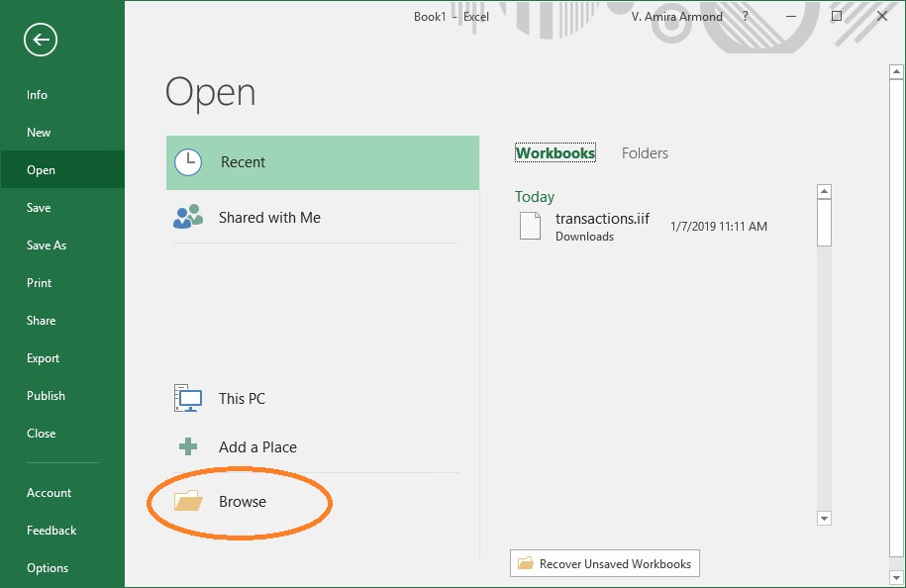The height and width of the screenshot is (588, 906).
Task: Click the Downloads folder path text
Action: [x=584, y=237]
